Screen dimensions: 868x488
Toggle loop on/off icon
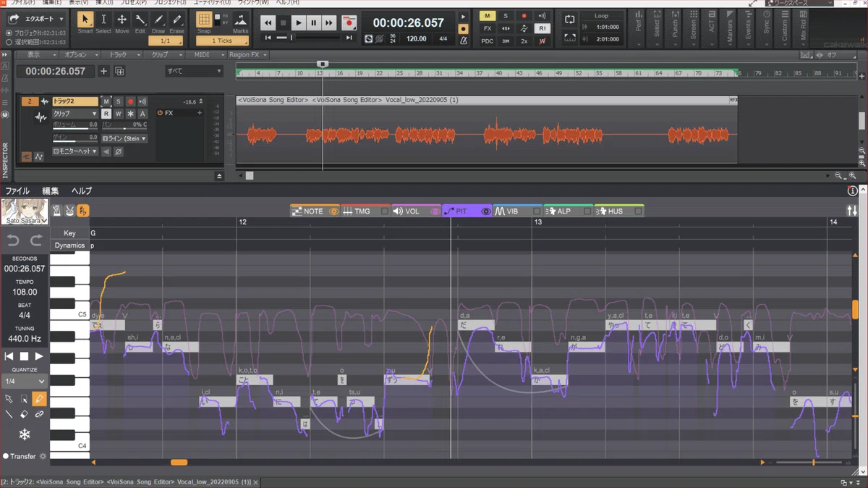570,20
